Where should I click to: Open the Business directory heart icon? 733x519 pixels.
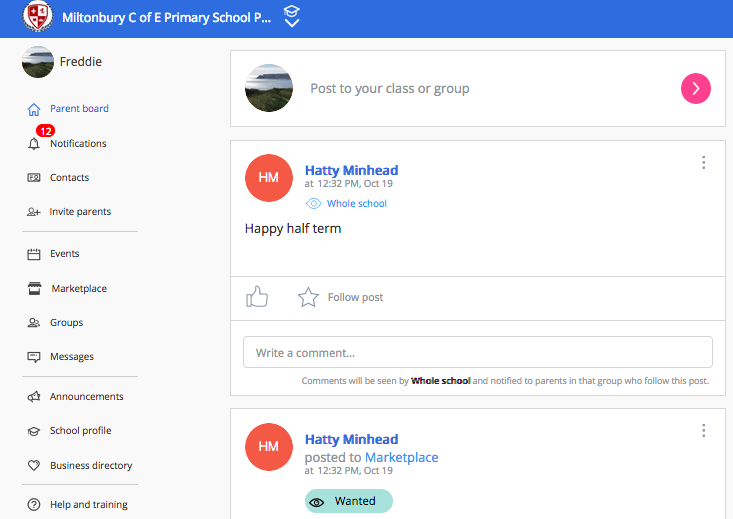coord(34,465)
